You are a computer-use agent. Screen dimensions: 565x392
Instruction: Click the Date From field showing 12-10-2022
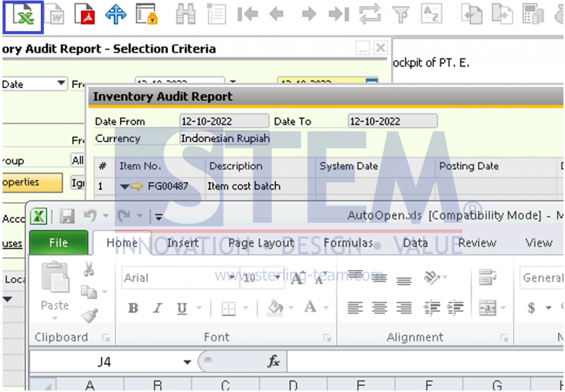tap(223, 121)
